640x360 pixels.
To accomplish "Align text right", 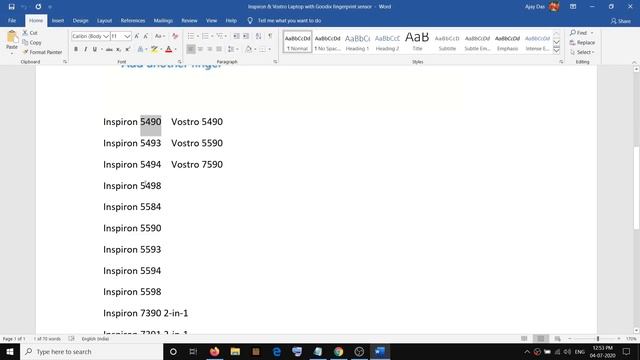I will coord(209,49).
